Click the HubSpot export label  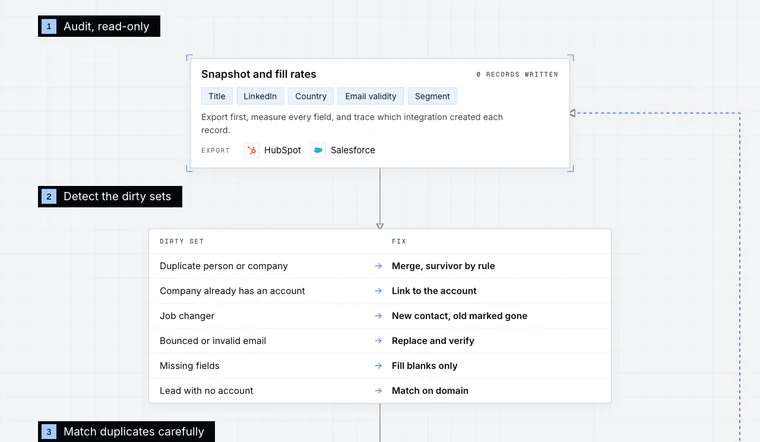(282, 150)
